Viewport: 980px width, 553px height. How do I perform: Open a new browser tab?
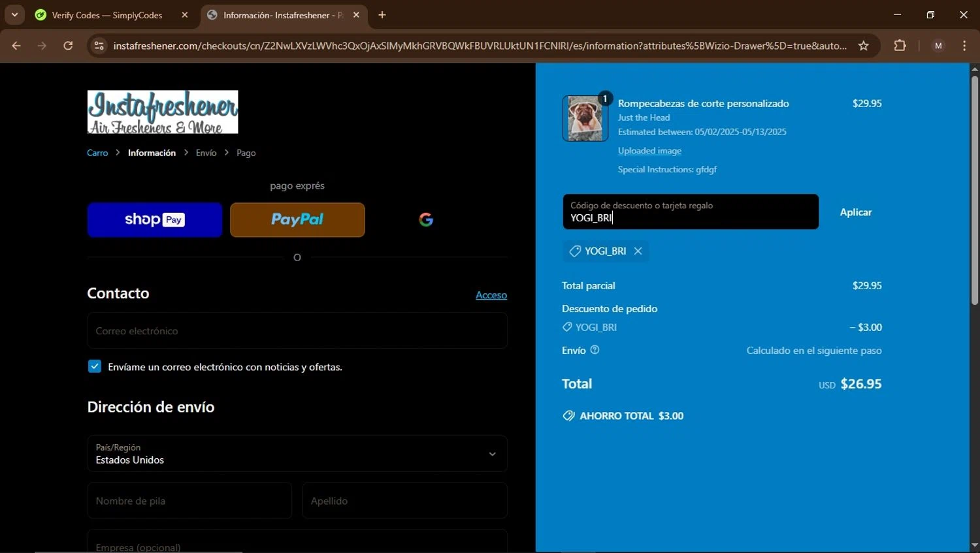click(x=382, y=15)
